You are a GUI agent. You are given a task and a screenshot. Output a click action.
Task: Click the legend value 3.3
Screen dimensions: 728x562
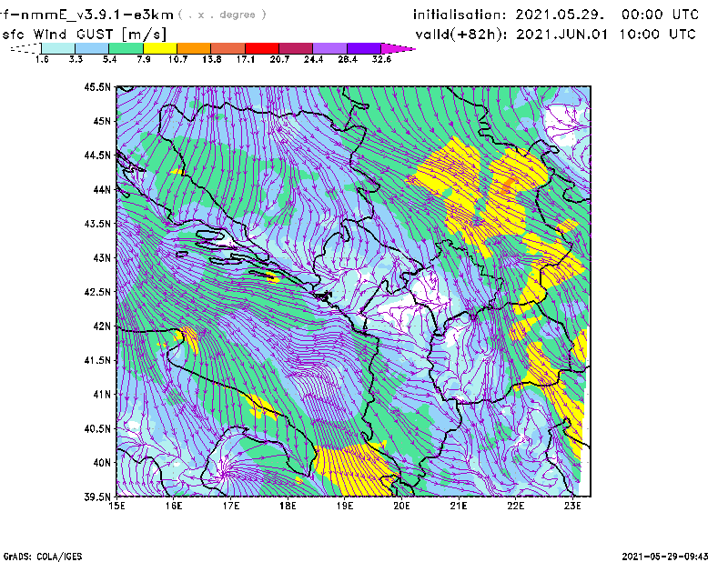(76, 59)
